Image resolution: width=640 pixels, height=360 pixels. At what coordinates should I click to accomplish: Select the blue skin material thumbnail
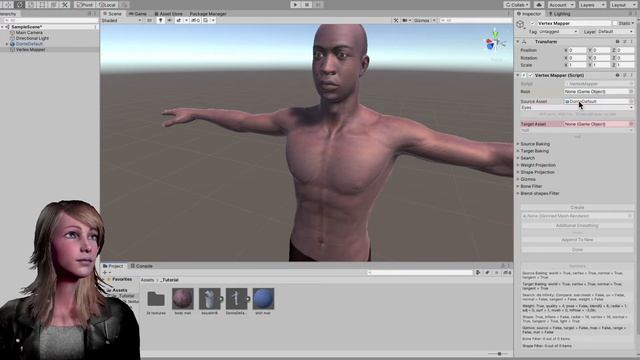pyautogui.click(x=263, y=299)
